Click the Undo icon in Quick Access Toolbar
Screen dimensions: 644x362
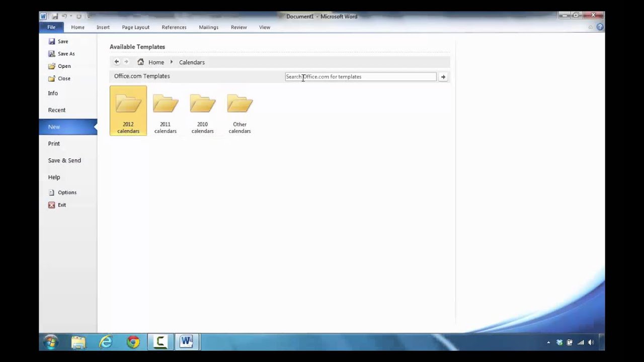pyautogui.click(x=64, y=17)
